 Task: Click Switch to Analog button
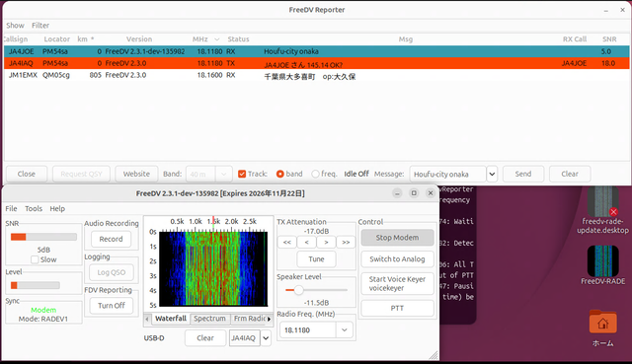[x=397, y=258]
